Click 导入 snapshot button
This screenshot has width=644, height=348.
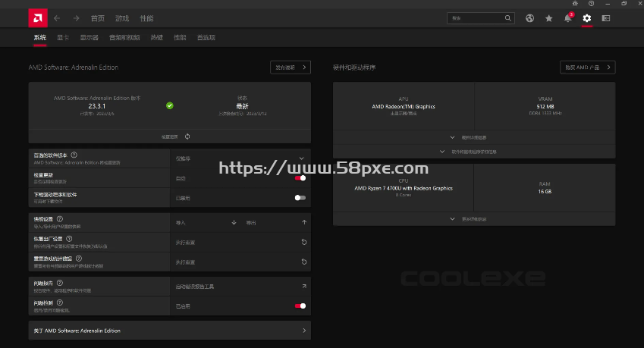pyautogui.click(x=181, y=223)
